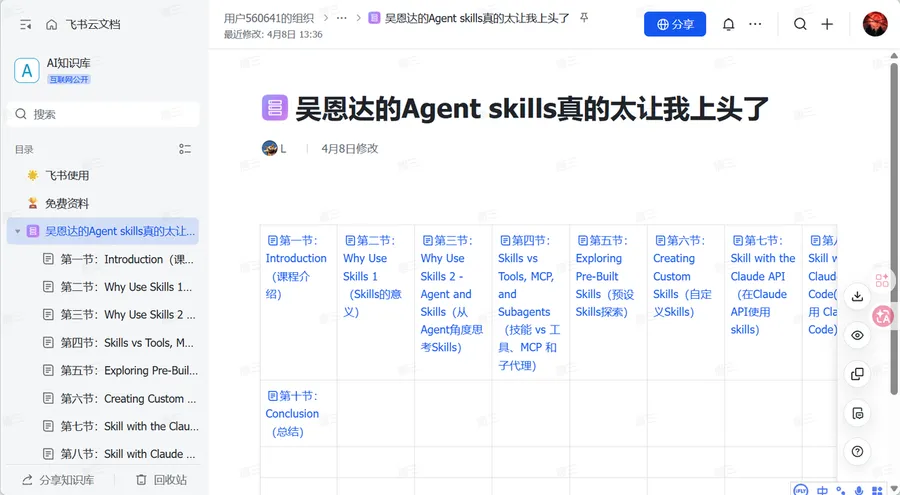Switch the 中 Chinese input mode indicator
Viewport: 900px width, 495px height.
[823, 490]
